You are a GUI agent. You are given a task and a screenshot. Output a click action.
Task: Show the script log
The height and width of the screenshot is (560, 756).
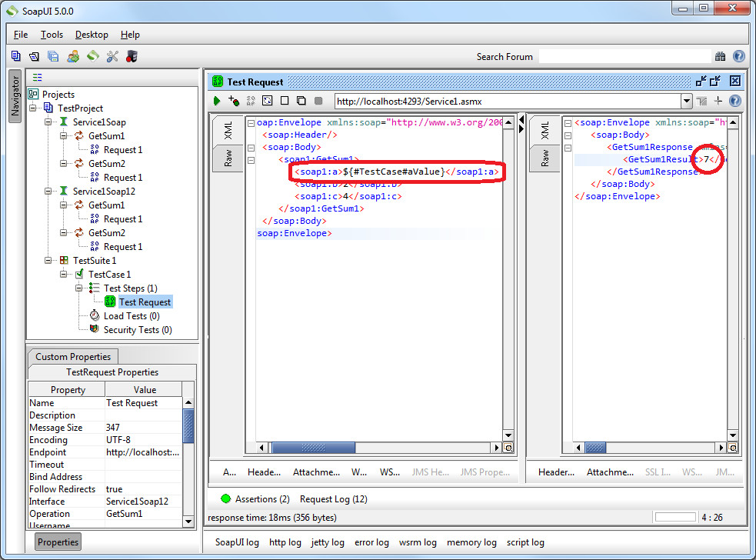tap(525, 542)
